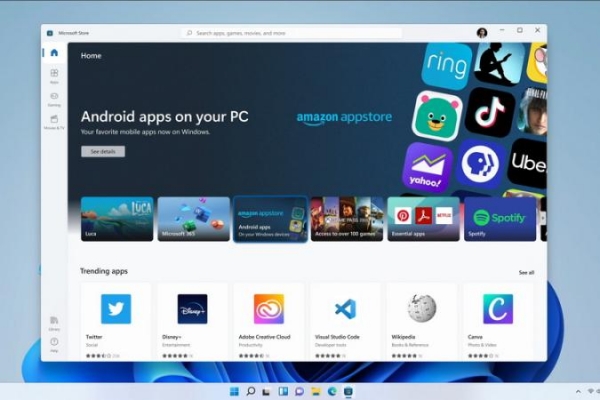Click See all for Trending apps
Image resolution: width=600 pixels, height=400 pixels.
(x=526, y=272)
